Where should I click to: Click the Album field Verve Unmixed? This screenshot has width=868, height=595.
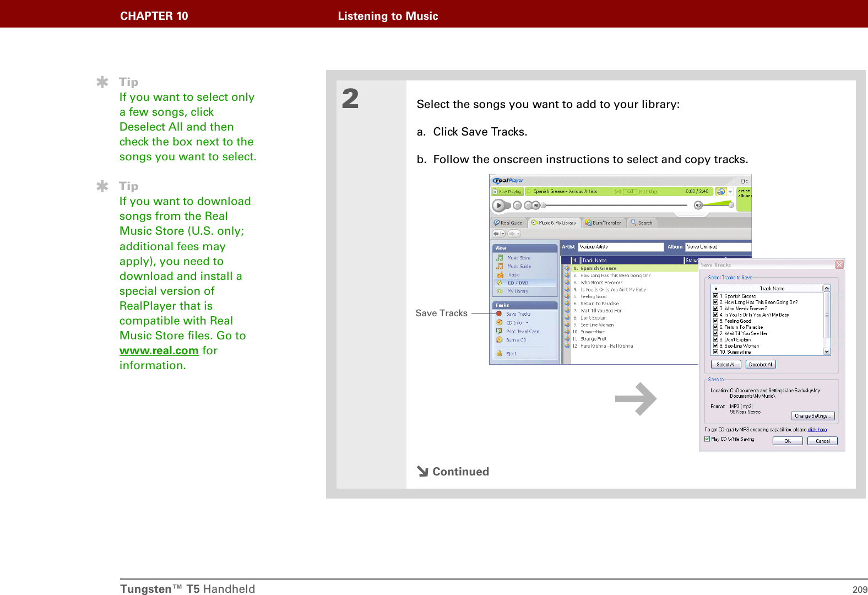point(718,247)
